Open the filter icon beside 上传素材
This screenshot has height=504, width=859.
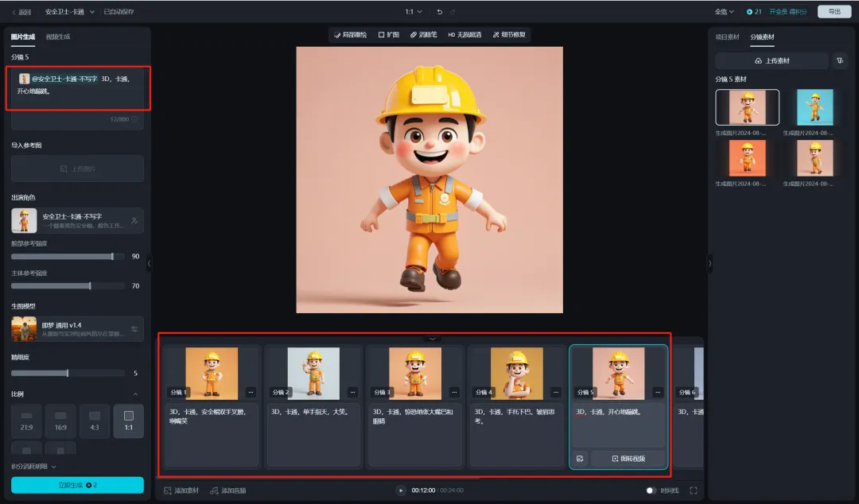tap(840, 61)
